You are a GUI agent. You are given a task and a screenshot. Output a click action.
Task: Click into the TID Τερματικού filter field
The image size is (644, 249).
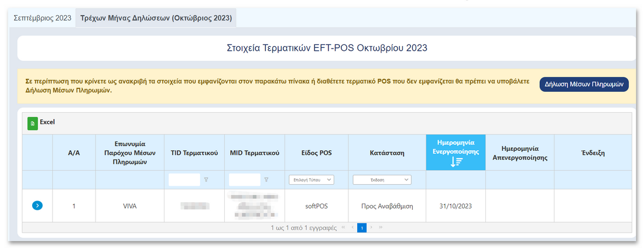click(184, 180)
